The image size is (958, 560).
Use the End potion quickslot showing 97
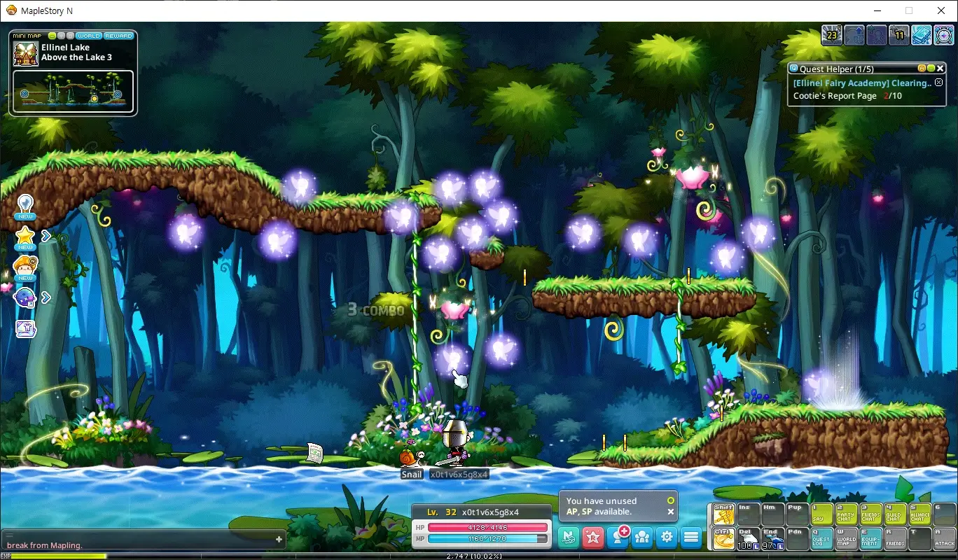[773, 538]
